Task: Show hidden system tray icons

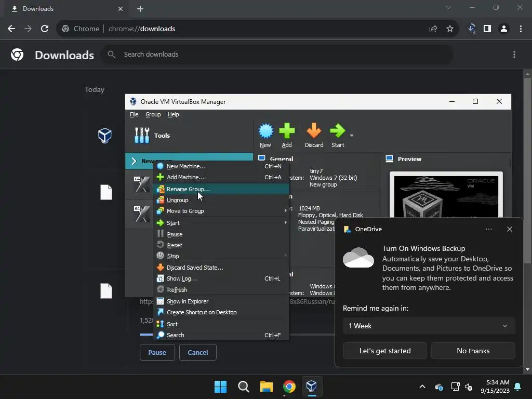Action: [x=422, y=387]
